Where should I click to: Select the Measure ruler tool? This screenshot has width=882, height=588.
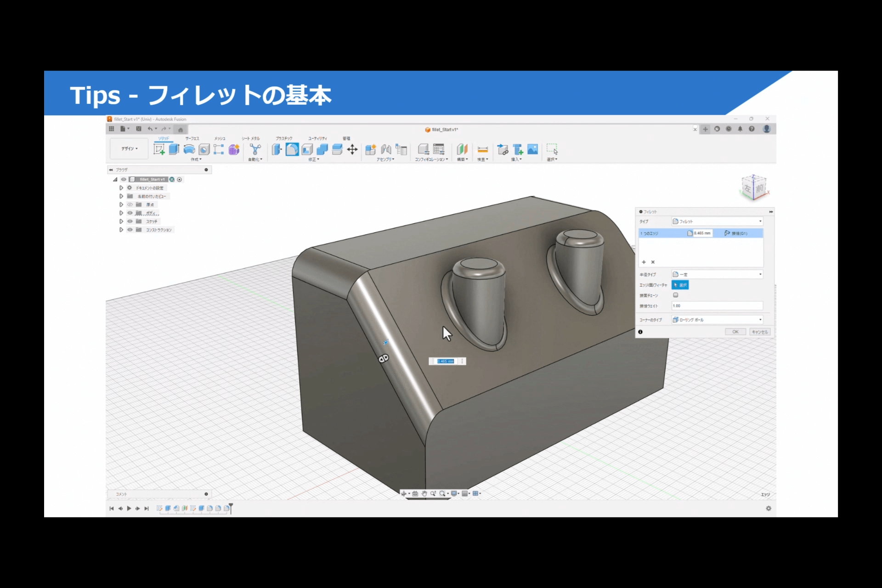click(x=483, y=149)
